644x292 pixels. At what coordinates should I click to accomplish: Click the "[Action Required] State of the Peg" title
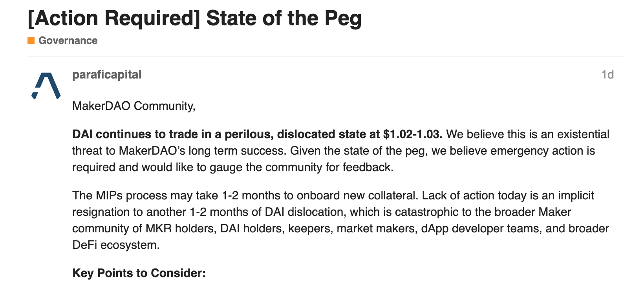(x=194, y=18)
